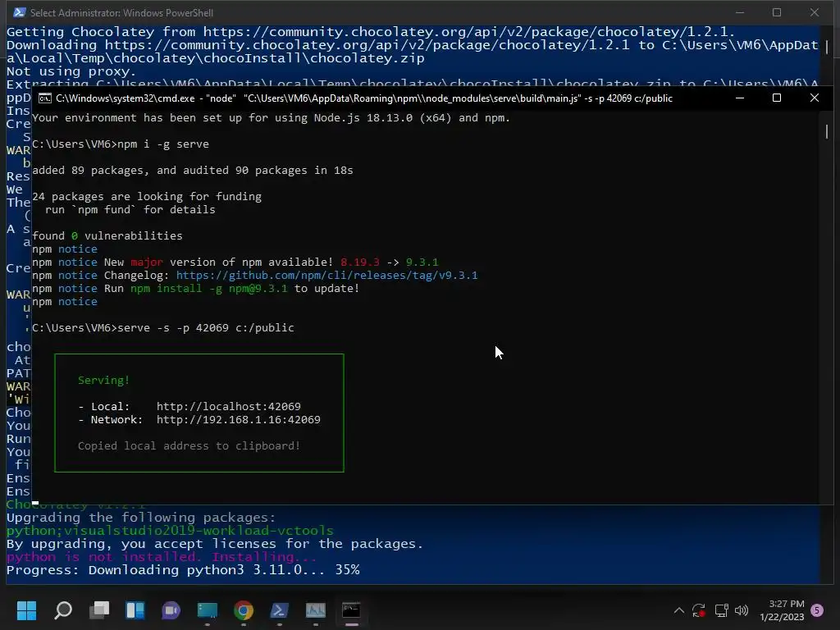Open the notification badge showing 5

coord(817,610)
